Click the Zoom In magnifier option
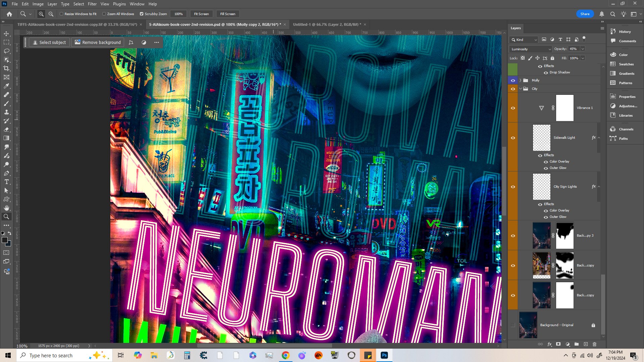Viewport: 644px width, 362px height. click(41, 14)
